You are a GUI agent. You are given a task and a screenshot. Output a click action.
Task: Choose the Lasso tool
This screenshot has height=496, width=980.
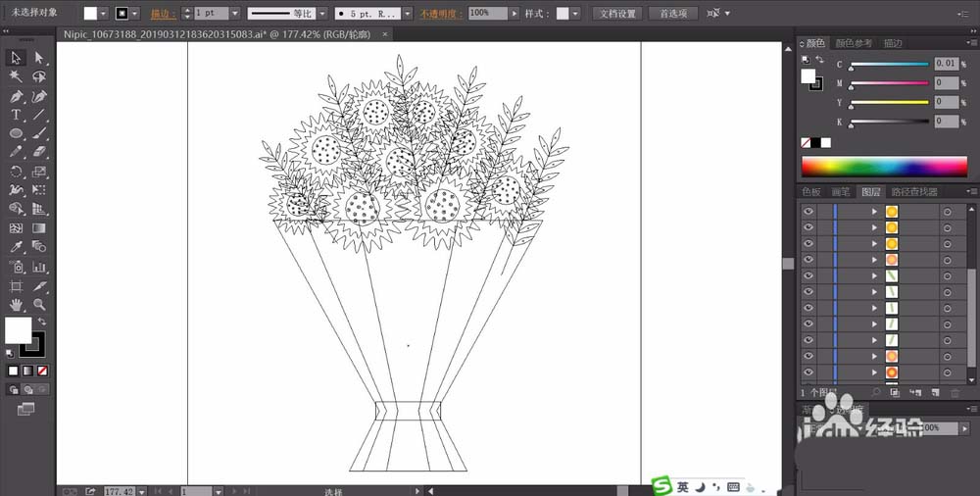[39, 76]
